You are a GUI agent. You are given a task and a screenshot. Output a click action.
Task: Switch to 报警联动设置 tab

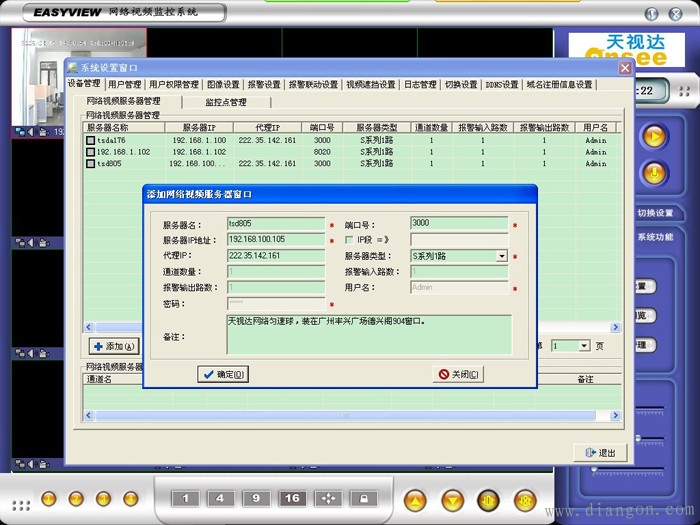pos(313,84)
